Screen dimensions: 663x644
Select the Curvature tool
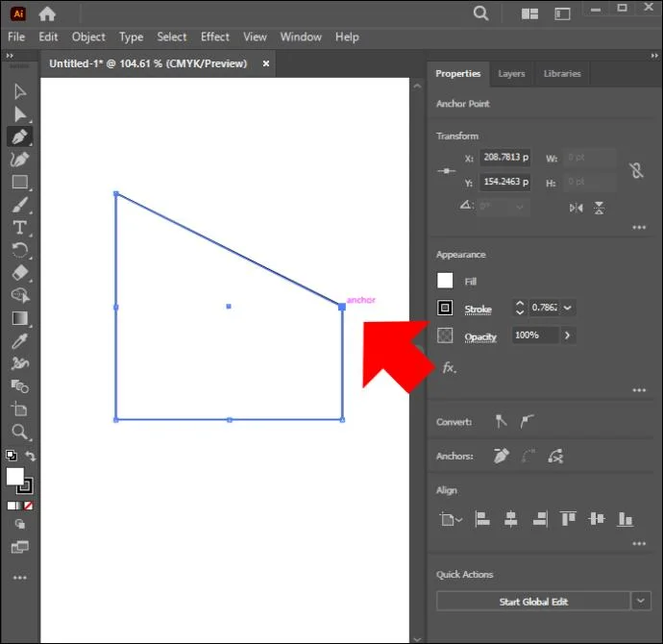click(20, 160)
